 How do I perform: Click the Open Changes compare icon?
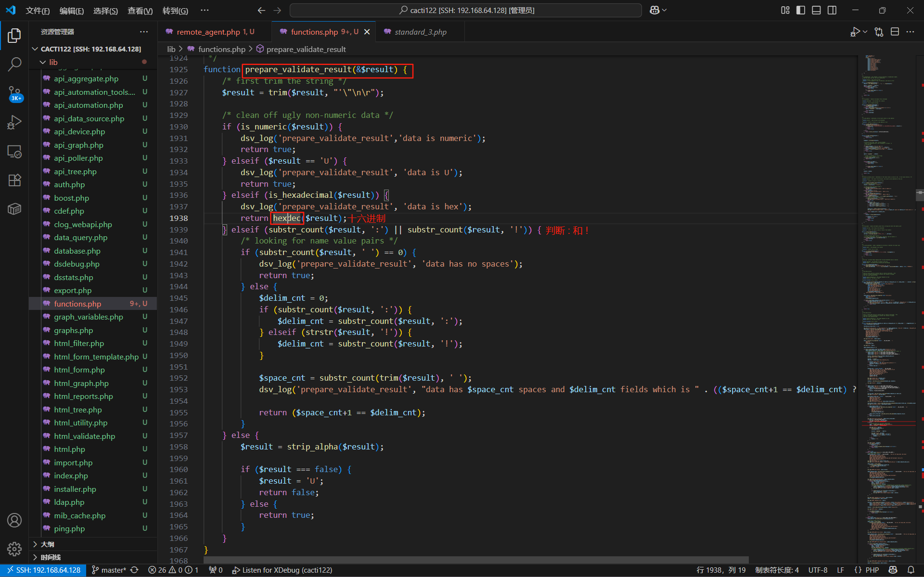(x=879, y=32)
